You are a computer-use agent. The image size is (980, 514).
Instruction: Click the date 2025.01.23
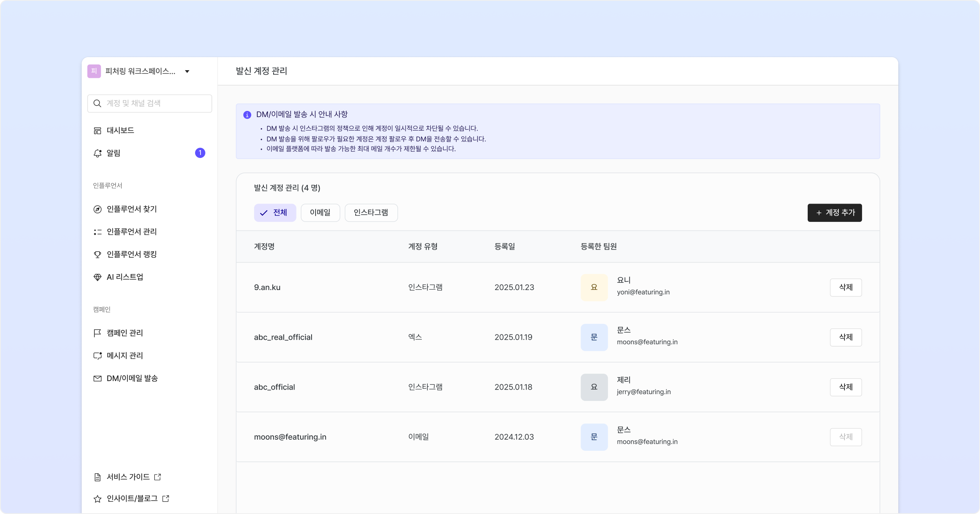pos(514,288)
